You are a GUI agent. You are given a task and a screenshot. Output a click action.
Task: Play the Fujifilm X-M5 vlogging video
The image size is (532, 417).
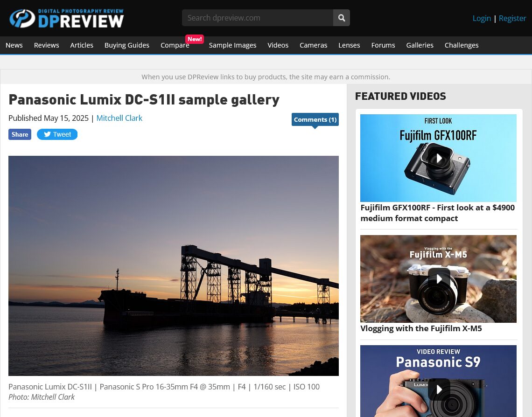[438, 278]
